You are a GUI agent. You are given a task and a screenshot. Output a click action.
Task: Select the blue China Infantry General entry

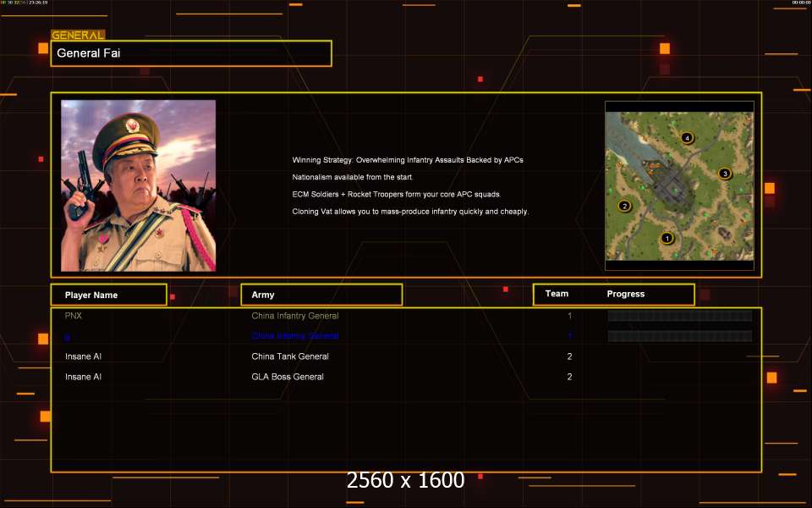pyautogui.click(x=294, y=336)
